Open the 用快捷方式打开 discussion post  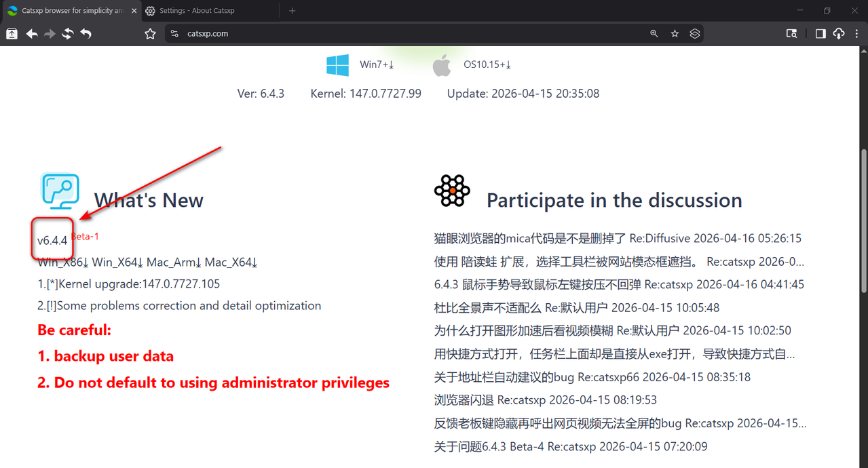pos(615,354)
